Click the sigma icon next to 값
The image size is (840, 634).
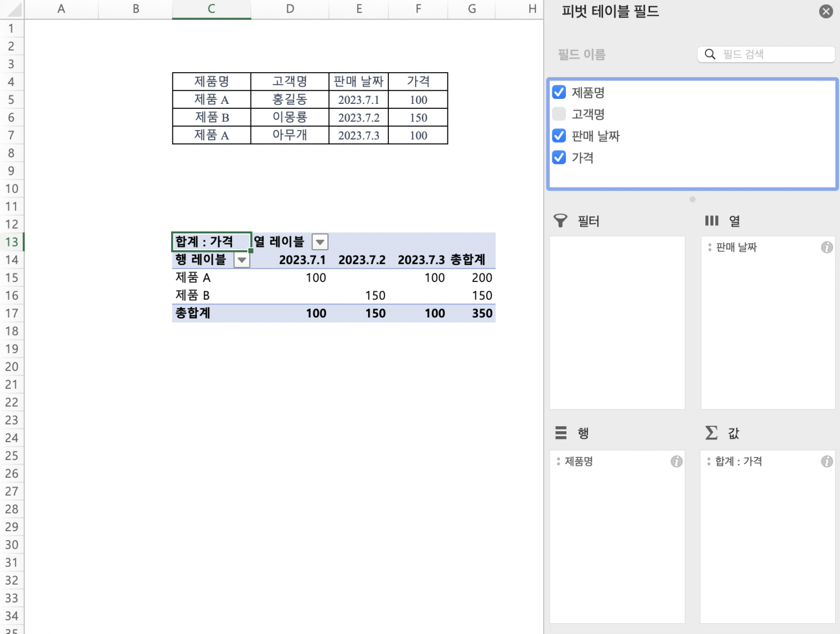tap(711, 433)
